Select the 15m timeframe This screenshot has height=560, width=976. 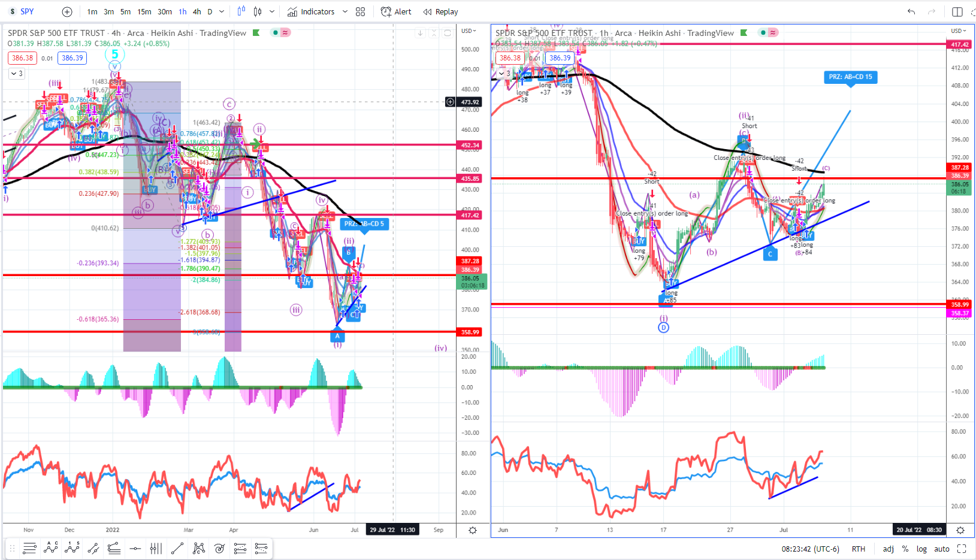144,11
